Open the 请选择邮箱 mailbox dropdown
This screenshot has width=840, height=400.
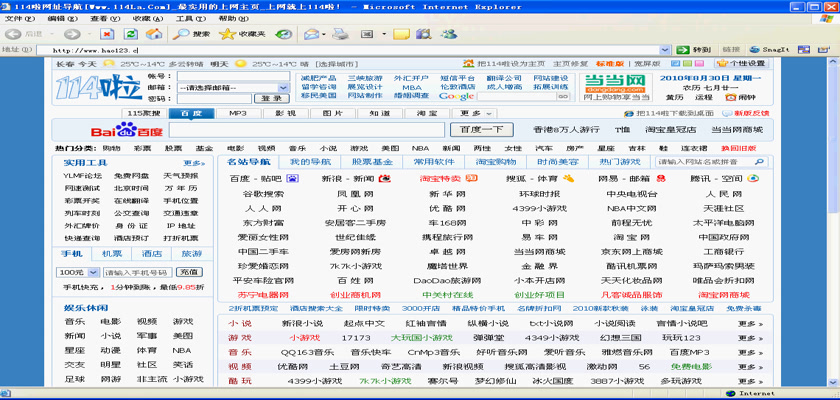coord(283,87)
